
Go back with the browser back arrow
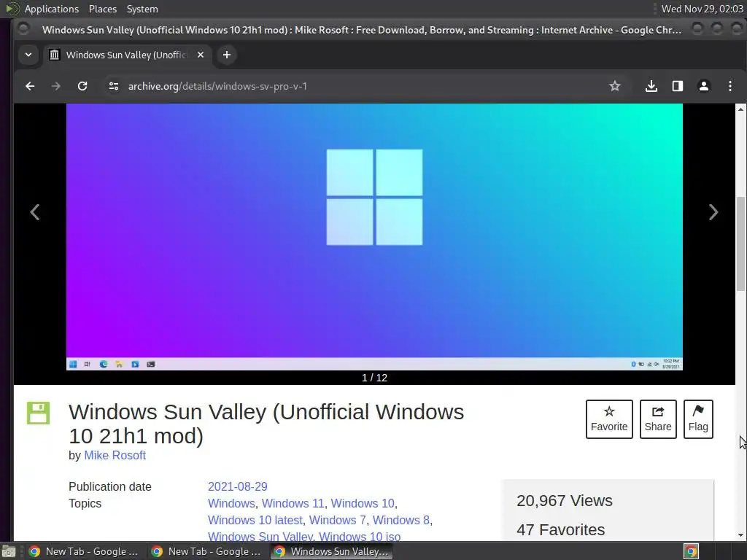tap(29, 86)
